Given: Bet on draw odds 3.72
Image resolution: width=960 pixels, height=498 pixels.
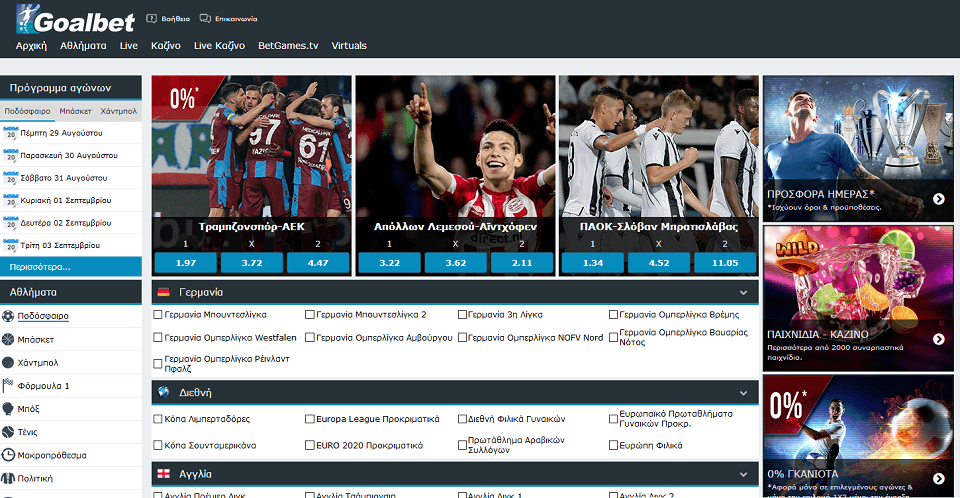Looking at the screenshot, I should [x=252, y=263].
